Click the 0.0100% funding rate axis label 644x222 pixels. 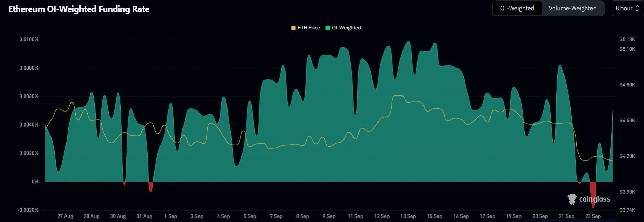(x=29, y=39)
